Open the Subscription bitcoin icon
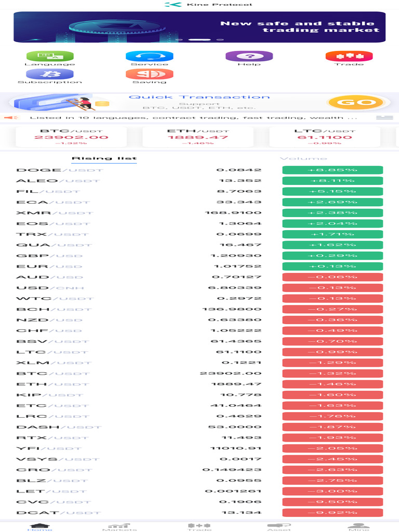The width and height of the screenshot is (399, 532). pyautogui.click(x=50, y=74)
